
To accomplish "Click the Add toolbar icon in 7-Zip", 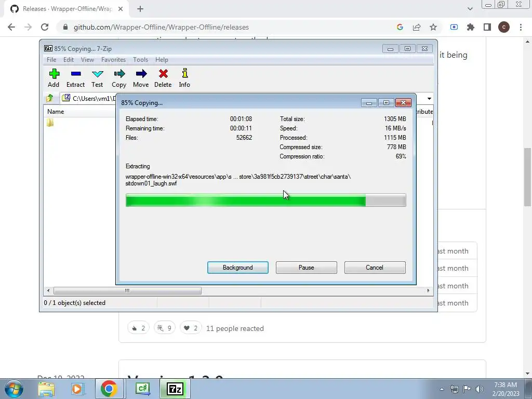I will coord(54,78).
